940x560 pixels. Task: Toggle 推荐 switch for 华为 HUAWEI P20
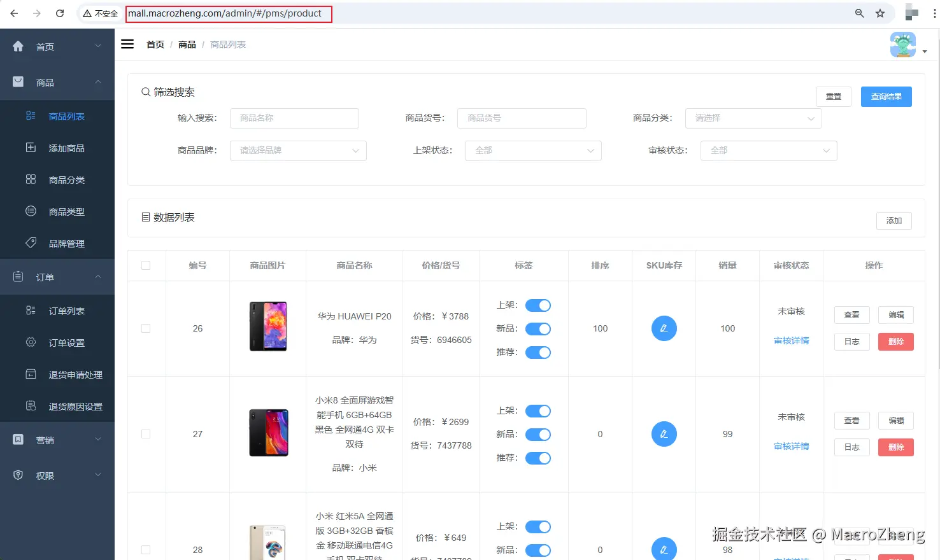point(538,353)
